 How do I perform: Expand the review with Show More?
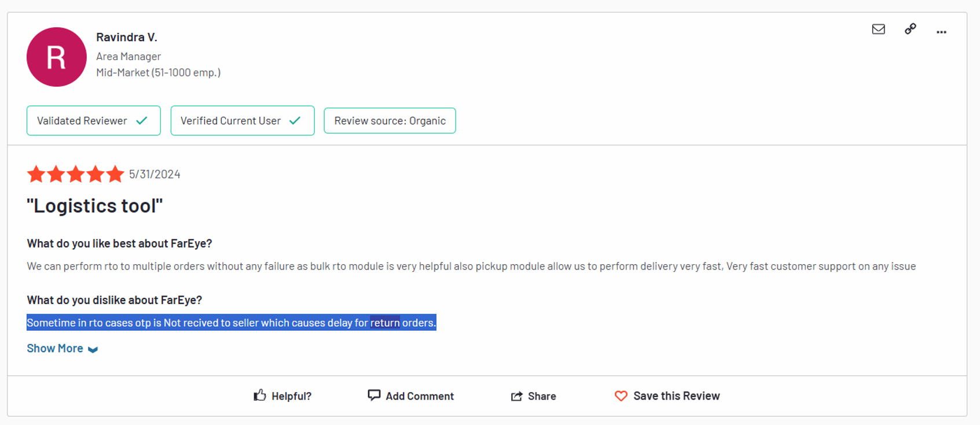point(62,348)
